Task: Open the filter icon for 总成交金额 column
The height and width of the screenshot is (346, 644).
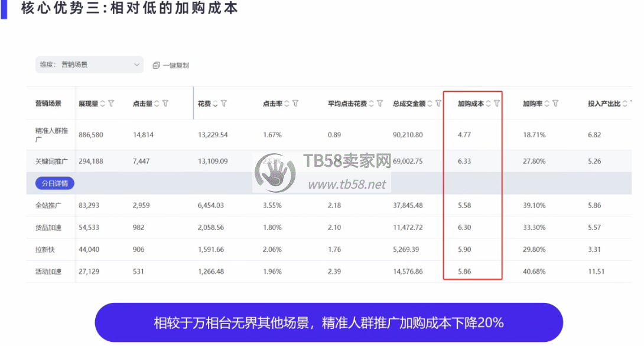Action: point(438,104)
